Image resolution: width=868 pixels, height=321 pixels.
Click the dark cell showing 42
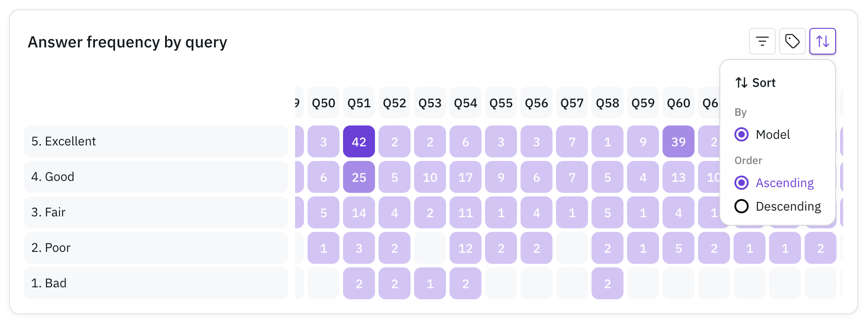(359, 141)
